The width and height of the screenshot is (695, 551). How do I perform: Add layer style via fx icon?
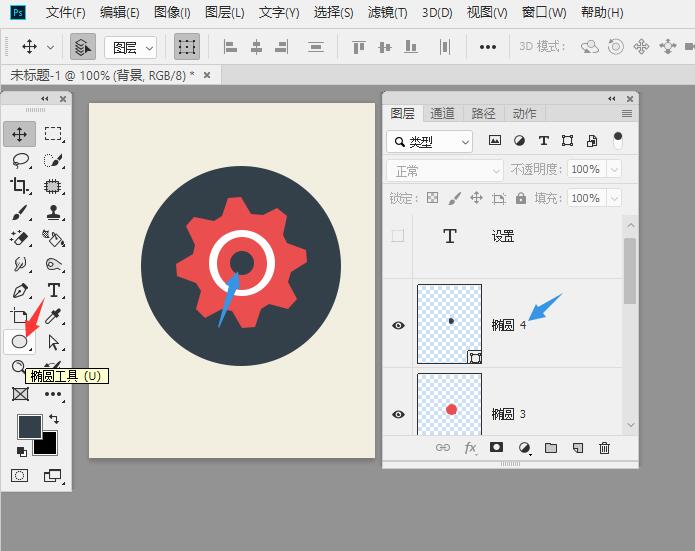click(470, 448)
